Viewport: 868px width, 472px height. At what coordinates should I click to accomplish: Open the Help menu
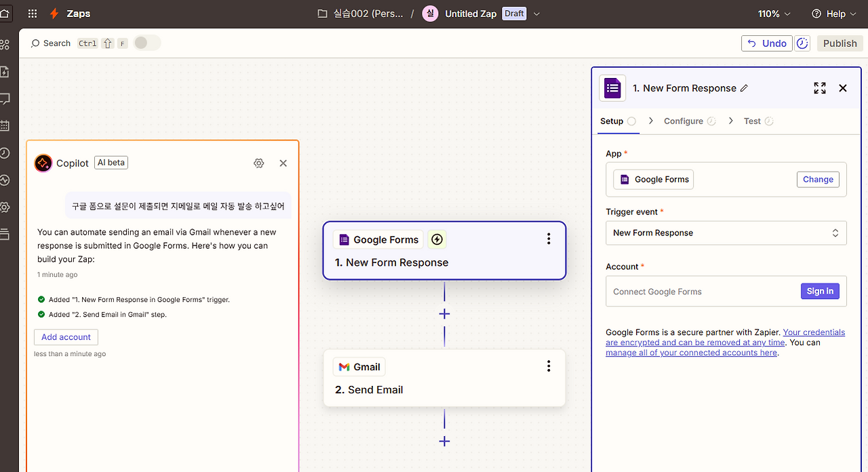[x=833, y=14]
